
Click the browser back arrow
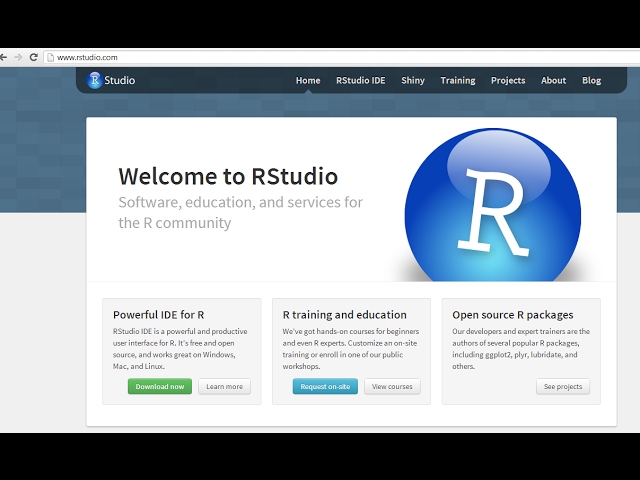pyautogui.click(x=3, y=57)
